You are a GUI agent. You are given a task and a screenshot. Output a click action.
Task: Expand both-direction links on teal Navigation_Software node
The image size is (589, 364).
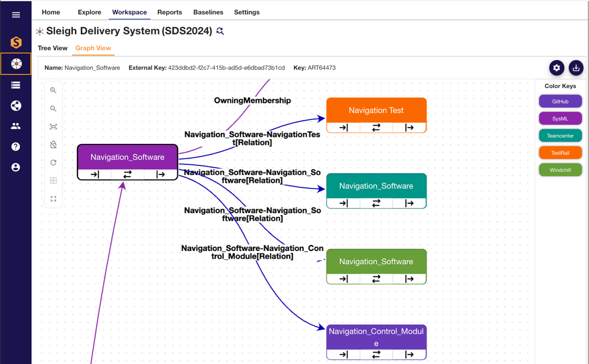[376, 203]
